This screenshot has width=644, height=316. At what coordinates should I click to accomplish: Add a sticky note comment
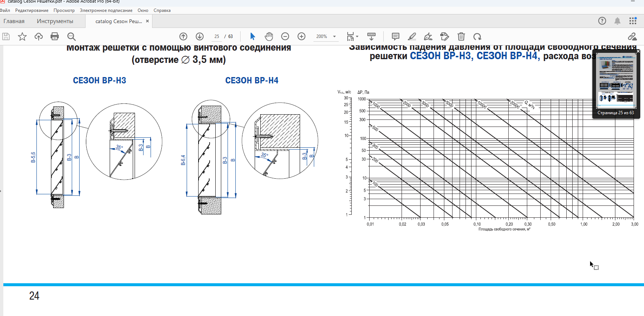(x=396, y=36)
